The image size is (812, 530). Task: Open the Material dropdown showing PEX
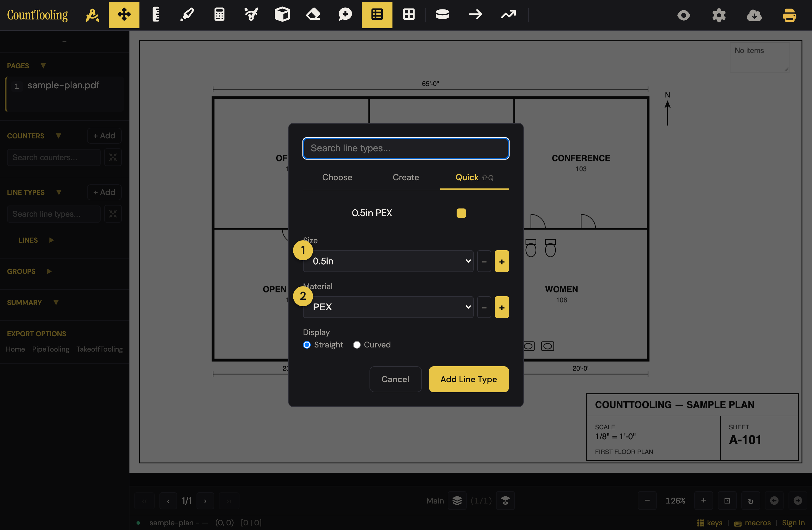coord(388,307)
